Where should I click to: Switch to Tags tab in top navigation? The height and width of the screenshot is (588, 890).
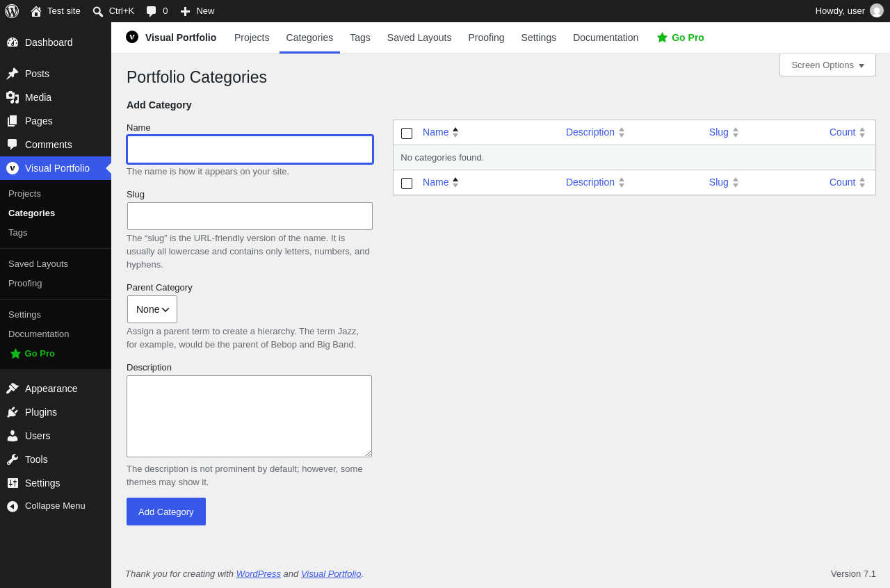tap(360, 38)
